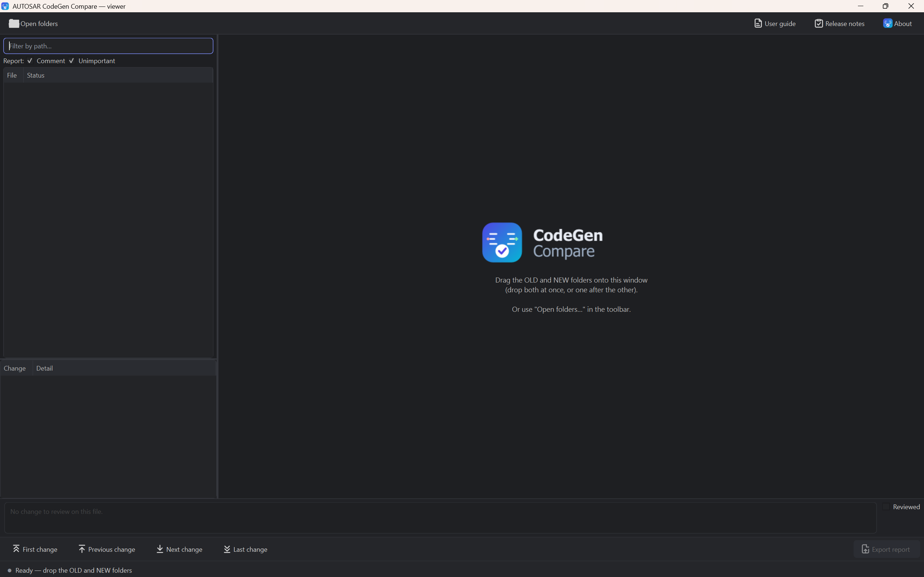The image size is (924, 577).
Task: Click the CodeGen Compare logo icon
Action: [x=502, y=242]
